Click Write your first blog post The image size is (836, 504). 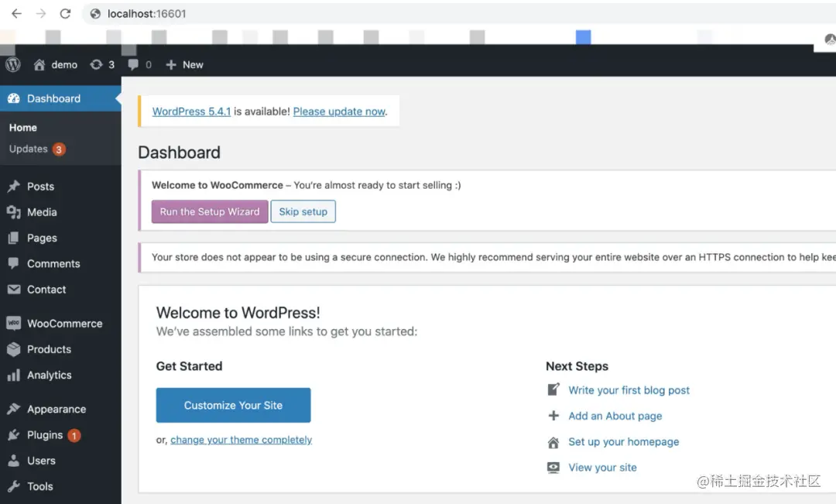coord(629,390)
